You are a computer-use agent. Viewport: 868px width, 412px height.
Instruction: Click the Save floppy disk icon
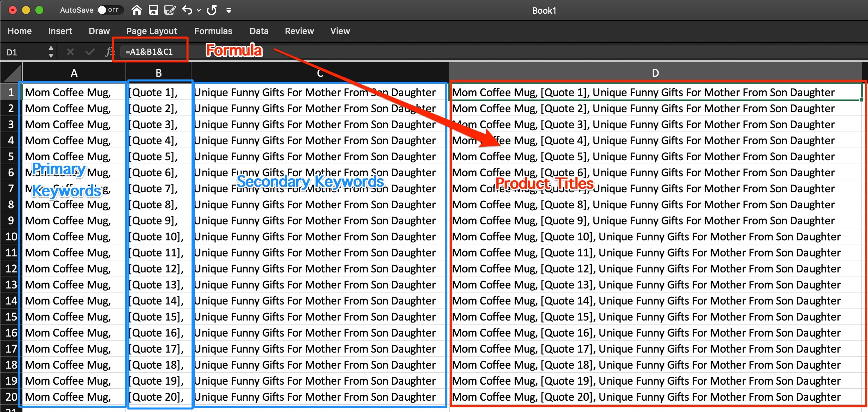153,10
